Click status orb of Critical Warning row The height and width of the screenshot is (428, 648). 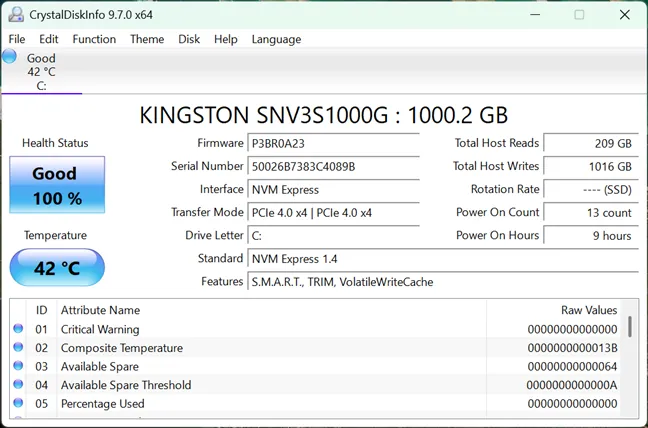pyautogui.click(x=18, y=328)
